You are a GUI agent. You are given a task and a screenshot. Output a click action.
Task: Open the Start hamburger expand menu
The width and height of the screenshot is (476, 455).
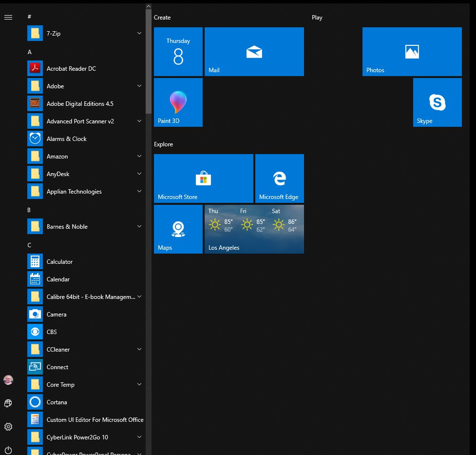click(x=8, y=18)
